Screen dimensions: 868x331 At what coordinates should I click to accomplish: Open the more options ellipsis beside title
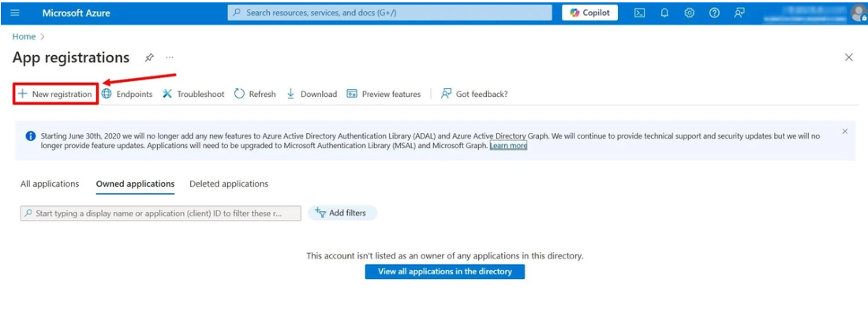170,58
